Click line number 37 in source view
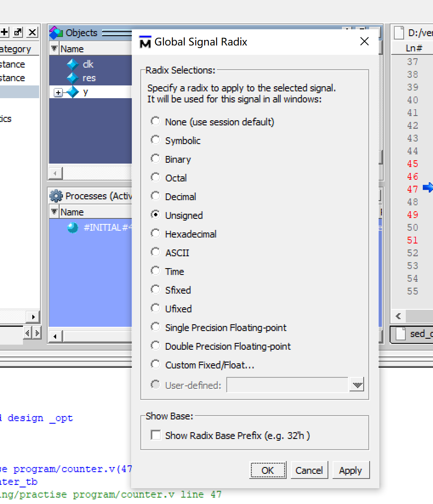Viewport: 433px width, 504px height. tap(413, 62)
